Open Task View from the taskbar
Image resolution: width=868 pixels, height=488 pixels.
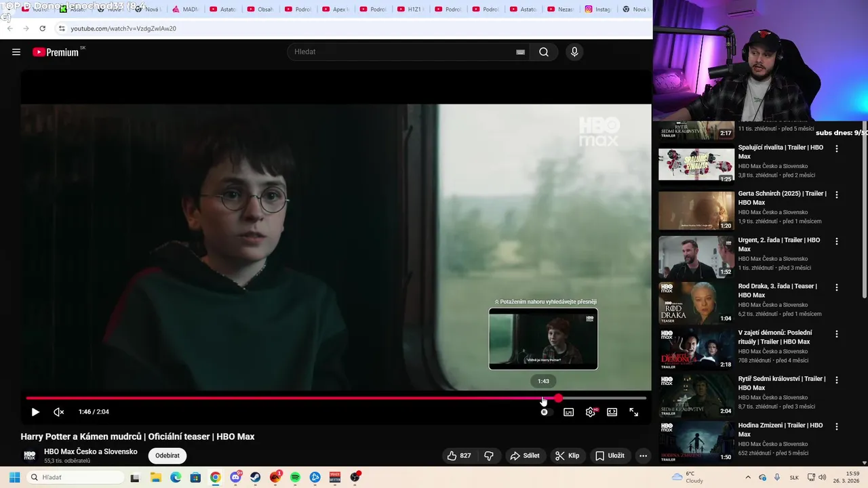click(x=135, y=477)
